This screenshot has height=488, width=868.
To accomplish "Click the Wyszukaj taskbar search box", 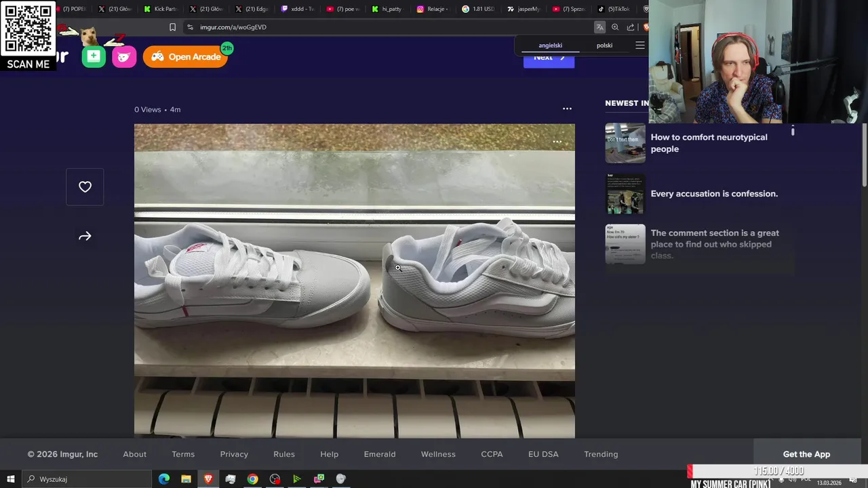I will 88,479.
